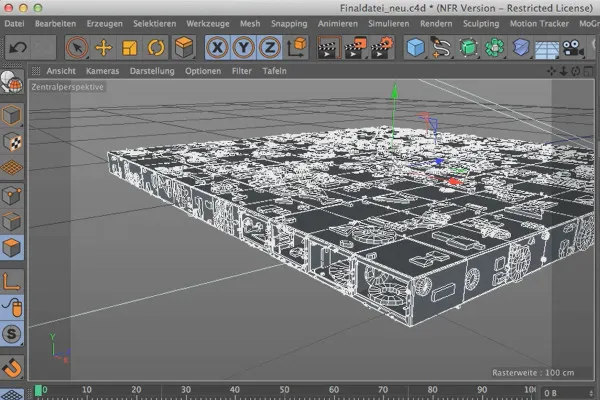Open the viewport Ansicht menu
This screenshot has height=400, width=600.
point(61,71)
